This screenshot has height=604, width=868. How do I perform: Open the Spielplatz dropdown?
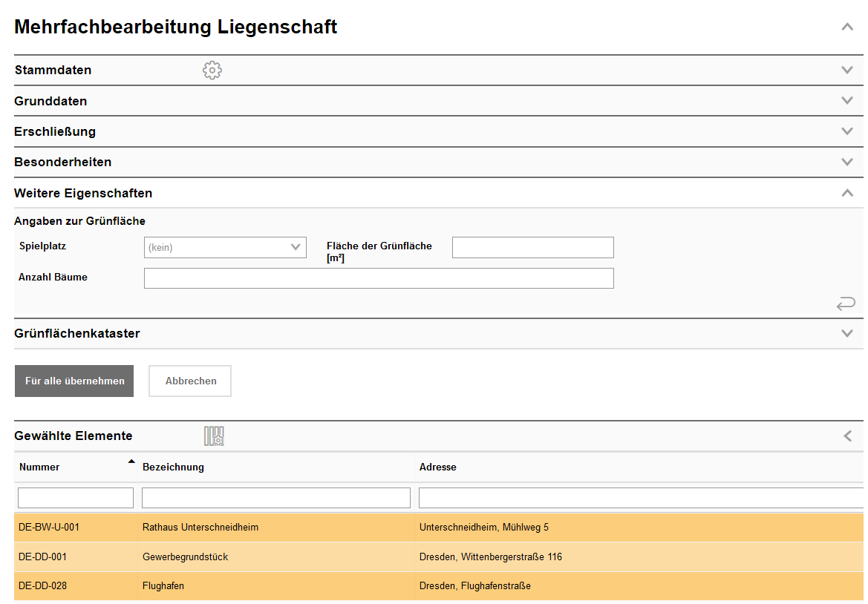click(x=225, y=247)
